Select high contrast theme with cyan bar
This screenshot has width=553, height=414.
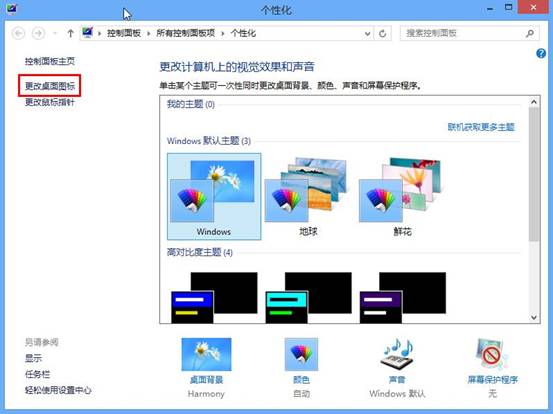click(308, 297)
